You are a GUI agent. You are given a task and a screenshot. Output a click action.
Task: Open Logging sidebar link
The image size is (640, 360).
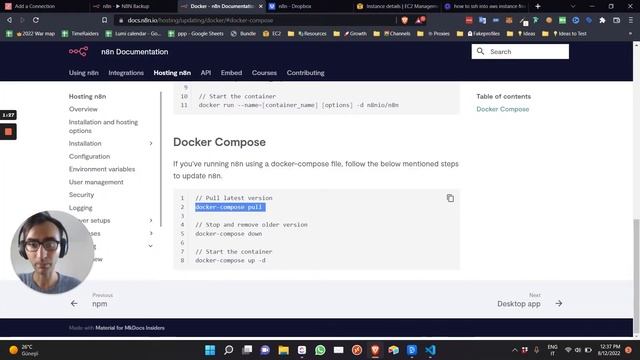pyautogui.click(x=80, y=208)
